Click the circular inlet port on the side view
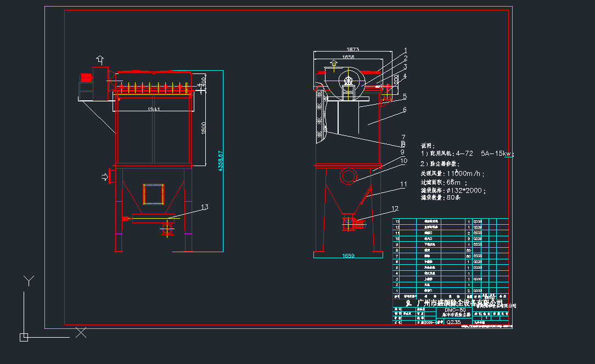The height and width of the screenshot is (364, 595). click(348, 176)
